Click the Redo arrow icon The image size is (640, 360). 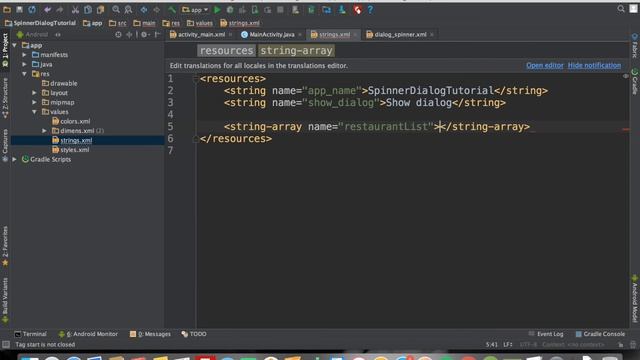pos(60,9)
